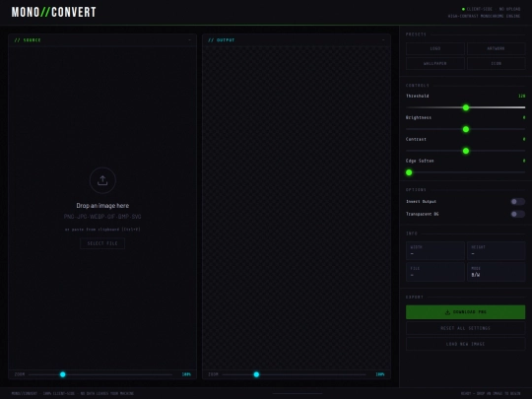Click Load New Image button
This screenshot has height=399, width=532.
pos(465,344)
